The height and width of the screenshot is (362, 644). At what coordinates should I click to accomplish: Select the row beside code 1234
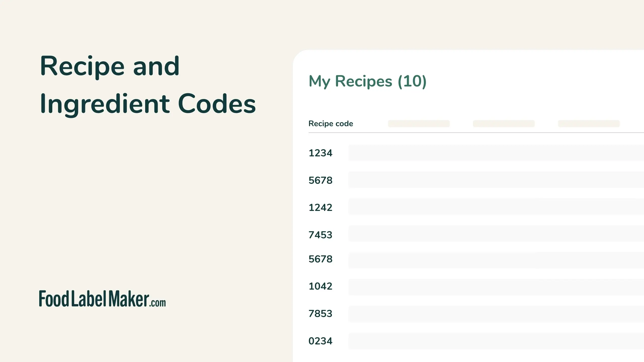pyautogui.click(x=478, y=153)
